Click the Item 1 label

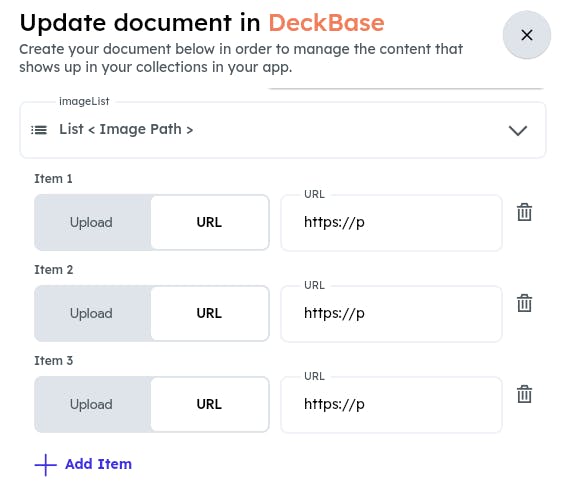pyautogui.click(x=53, y=179)
